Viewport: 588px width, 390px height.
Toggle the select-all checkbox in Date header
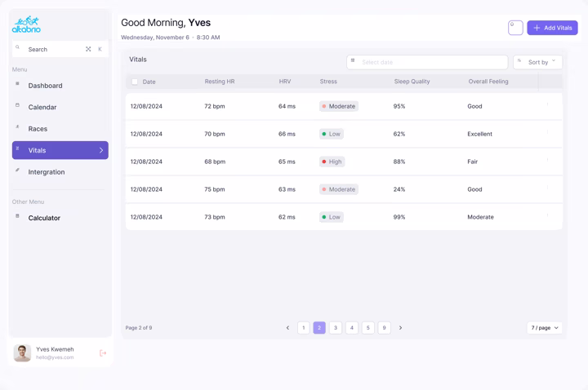point(135,82)
